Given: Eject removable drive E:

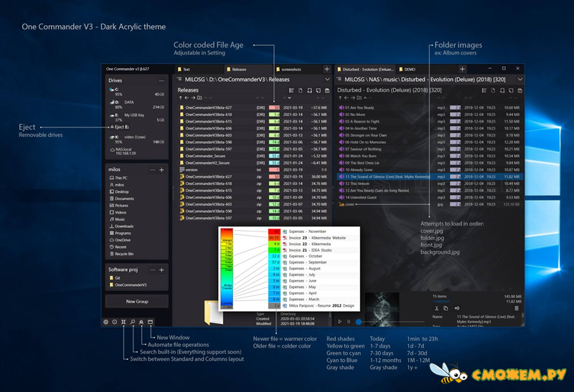Looking at the screenshot, I should (x=120, y=127).
